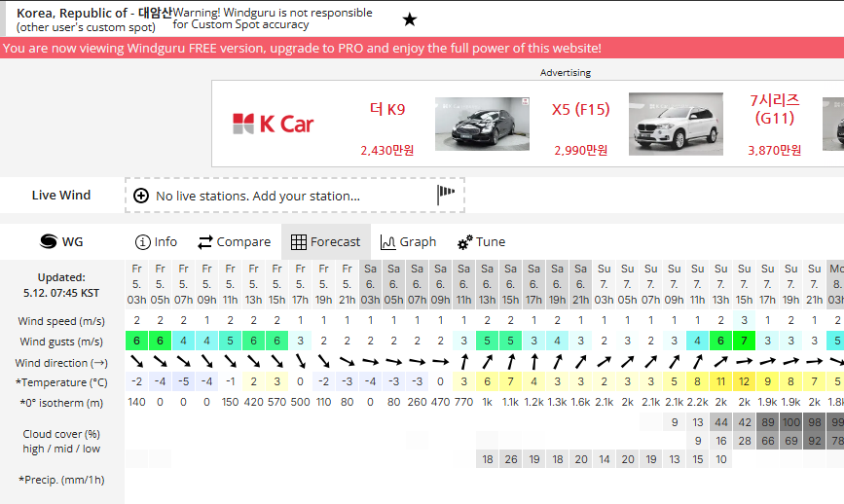Click the 더 K9 car thumbnail
This screenshot has width=844, height=504.
point(482,124)
